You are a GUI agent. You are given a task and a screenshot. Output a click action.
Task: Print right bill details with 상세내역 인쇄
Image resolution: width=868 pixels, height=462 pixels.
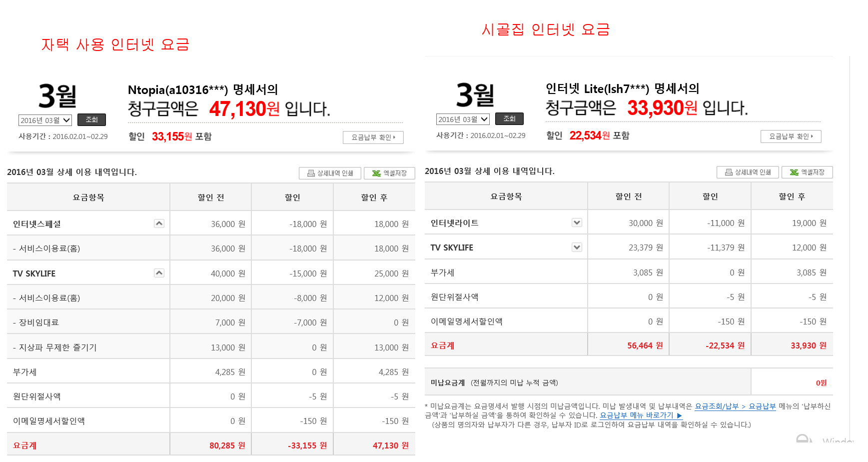pyautogui.click(x=748, y=172)
